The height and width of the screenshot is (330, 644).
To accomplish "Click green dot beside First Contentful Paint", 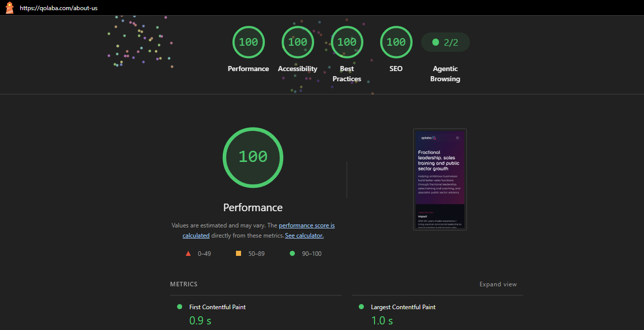I will click(180, 307).
